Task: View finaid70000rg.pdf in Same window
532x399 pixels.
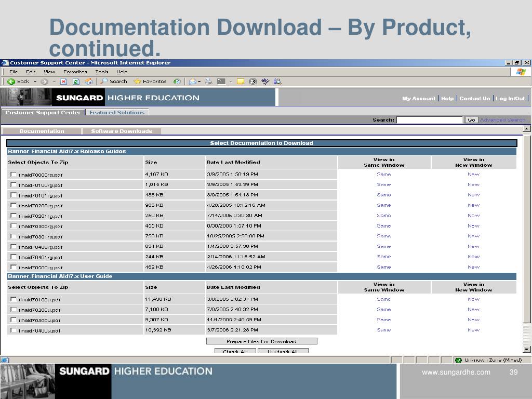Action: click(384, 174)
